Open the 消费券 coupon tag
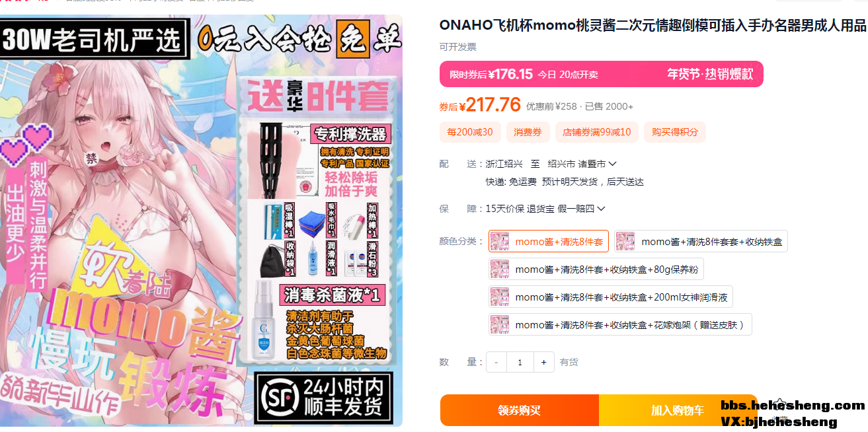868x432 pixels. (528, 132)
